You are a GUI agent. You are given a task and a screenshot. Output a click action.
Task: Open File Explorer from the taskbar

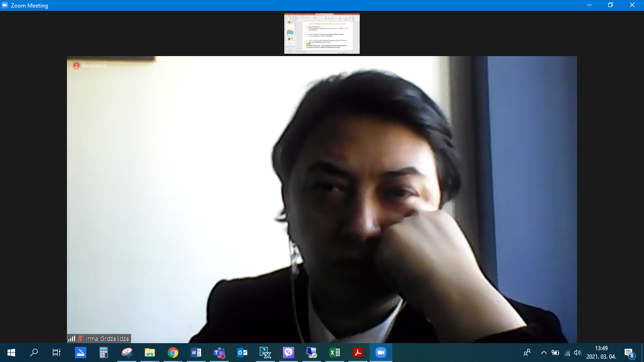click(x=150, y=353)
